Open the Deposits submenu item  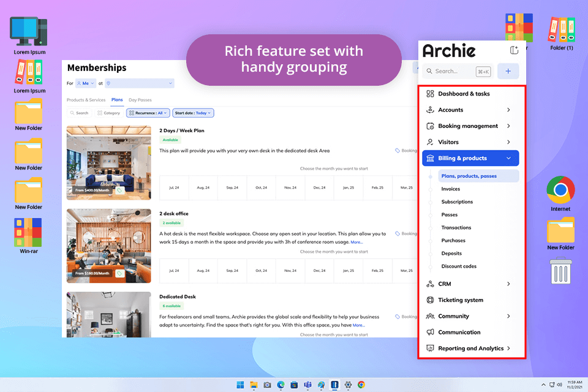(x=451, y=254)
